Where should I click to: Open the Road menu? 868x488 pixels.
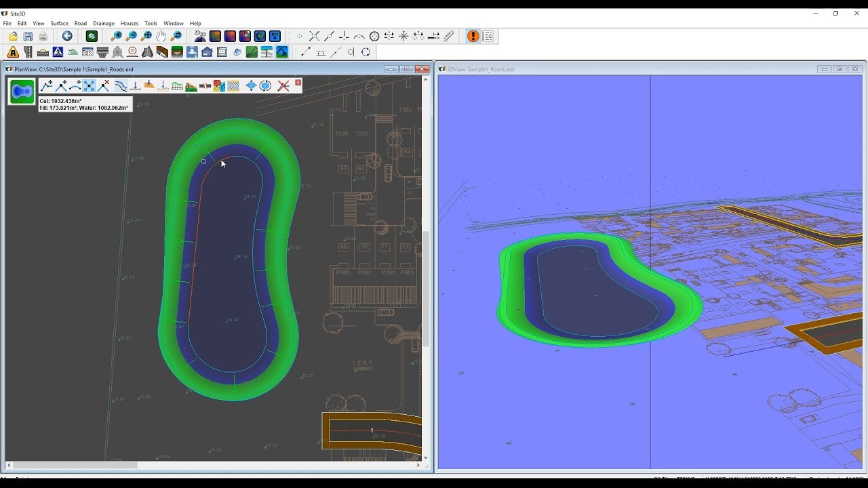point(81,23)
